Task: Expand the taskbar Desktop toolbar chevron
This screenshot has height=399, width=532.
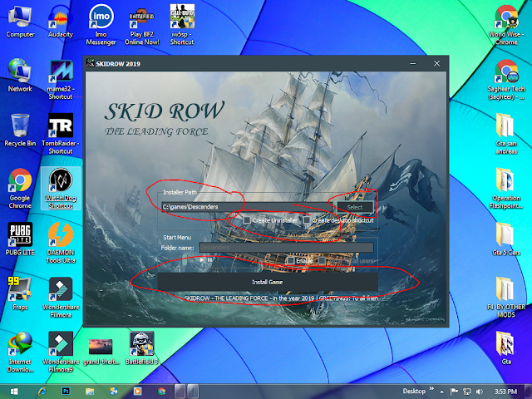Action: [431, 388]
